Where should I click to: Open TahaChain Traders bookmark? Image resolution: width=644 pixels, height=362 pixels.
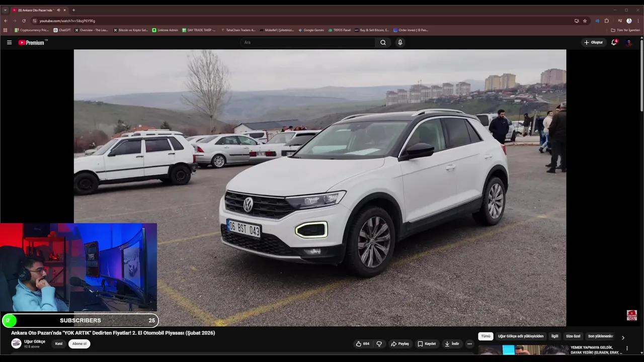click(238, 30)
